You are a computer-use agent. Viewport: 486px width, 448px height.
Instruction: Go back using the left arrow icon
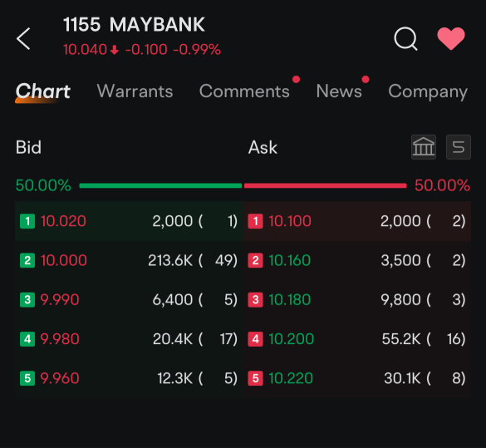pyautogui.click(x=23, y=39)
